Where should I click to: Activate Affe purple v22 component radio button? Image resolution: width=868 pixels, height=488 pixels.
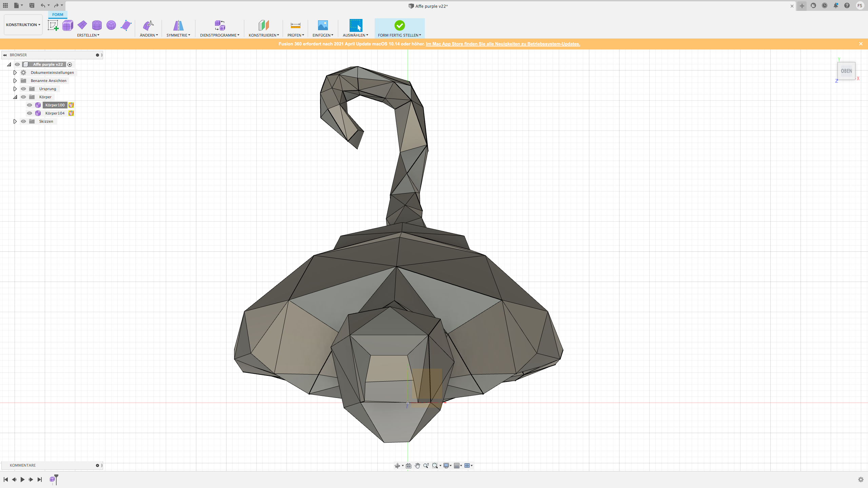70,64
